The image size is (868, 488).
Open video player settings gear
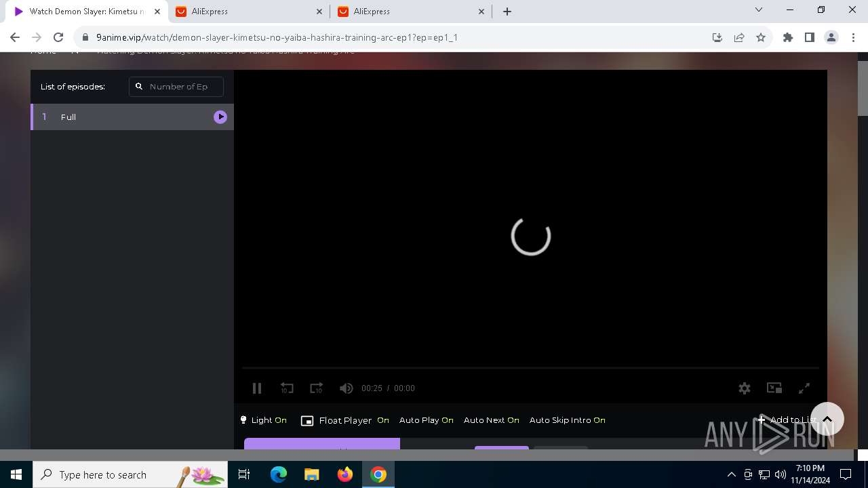(x=745, y=388)
